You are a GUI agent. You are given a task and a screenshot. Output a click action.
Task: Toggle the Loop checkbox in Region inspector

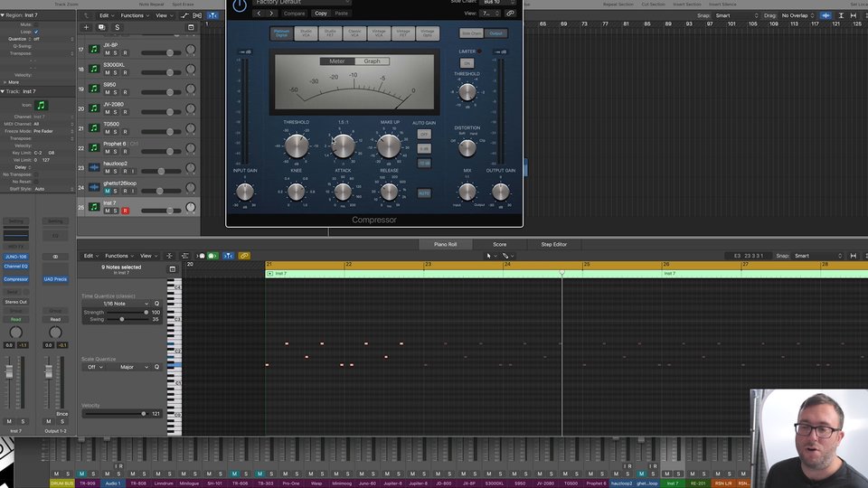tap(36, 32)
